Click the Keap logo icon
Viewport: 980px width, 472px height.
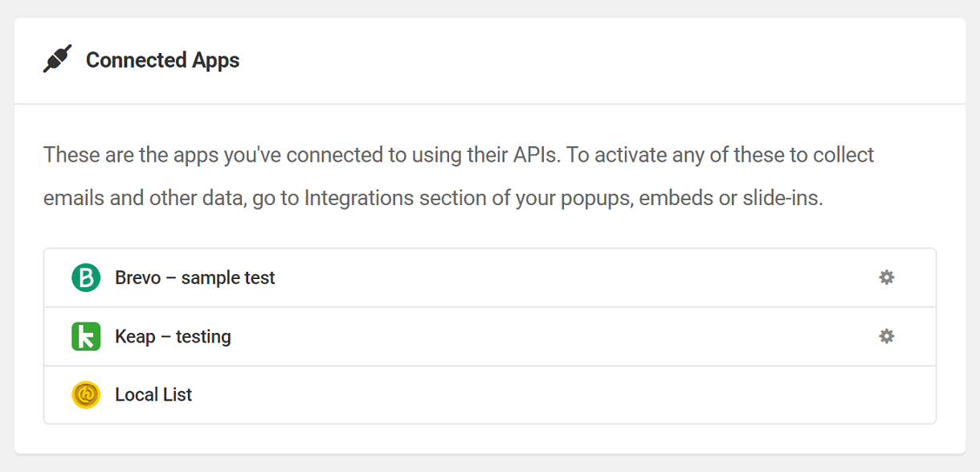coord(86,336)
